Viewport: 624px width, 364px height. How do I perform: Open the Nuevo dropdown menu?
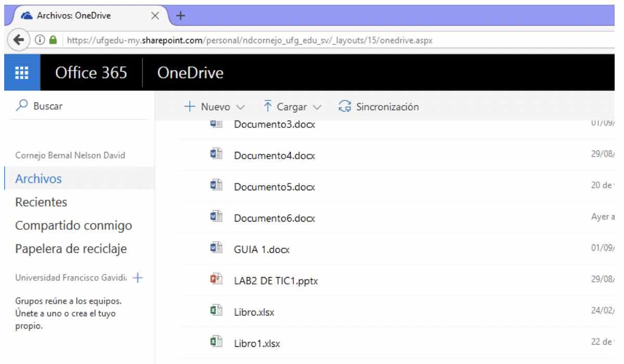click(214, 107)
